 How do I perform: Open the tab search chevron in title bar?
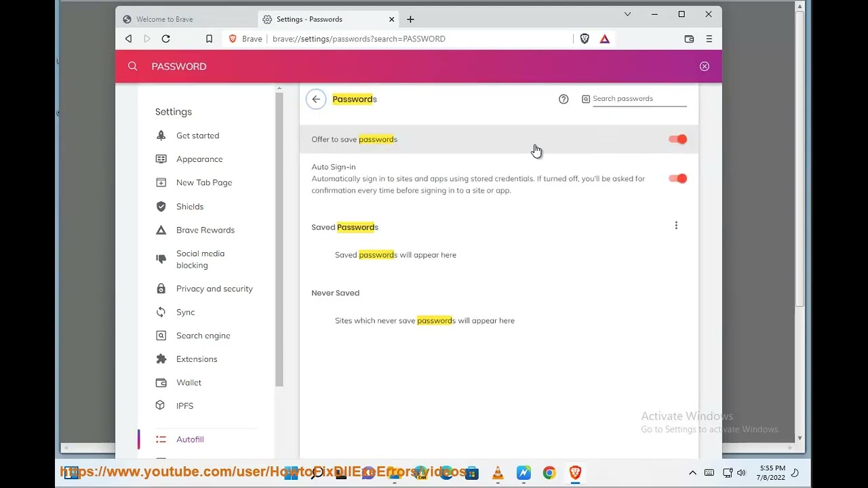[627, 14]
